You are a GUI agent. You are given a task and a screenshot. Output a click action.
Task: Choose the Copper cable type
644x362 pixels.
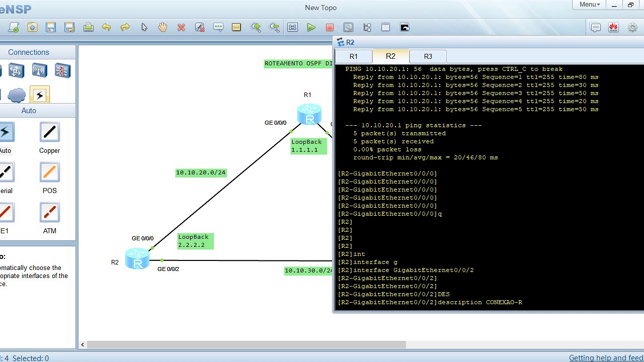[49, 133]
